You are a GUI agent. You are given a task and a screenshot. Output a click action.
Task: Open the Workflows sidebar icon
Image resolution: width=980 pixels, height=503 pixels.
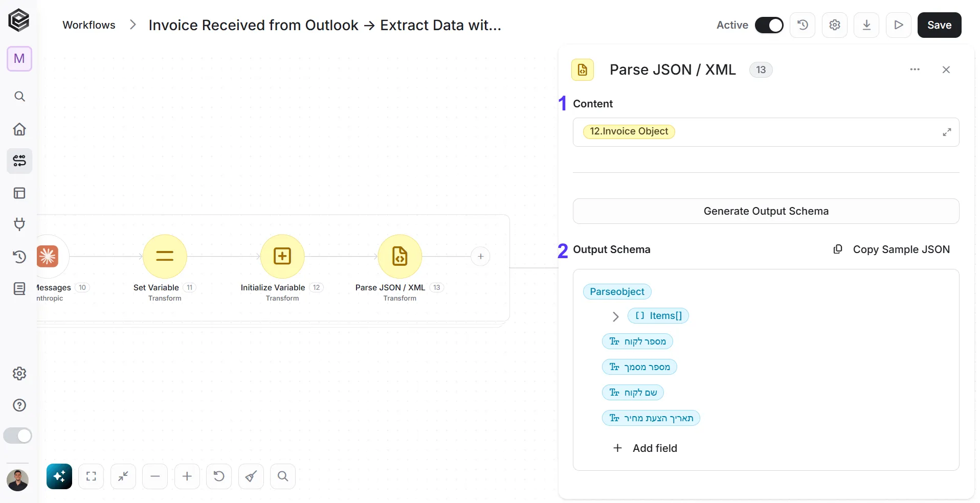point(19,161)
